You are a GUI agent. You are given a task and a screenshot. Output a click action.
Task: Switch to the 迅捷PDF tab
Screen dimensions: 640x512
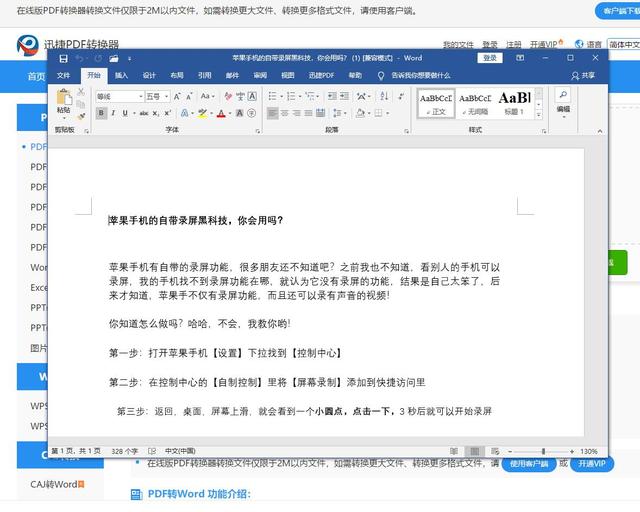[x=321, y=76]
